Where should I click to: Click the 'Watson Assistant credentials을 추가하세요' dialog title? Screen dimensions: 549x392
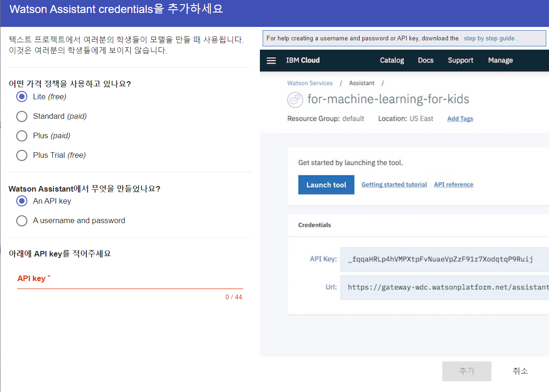tap(116, 9)
